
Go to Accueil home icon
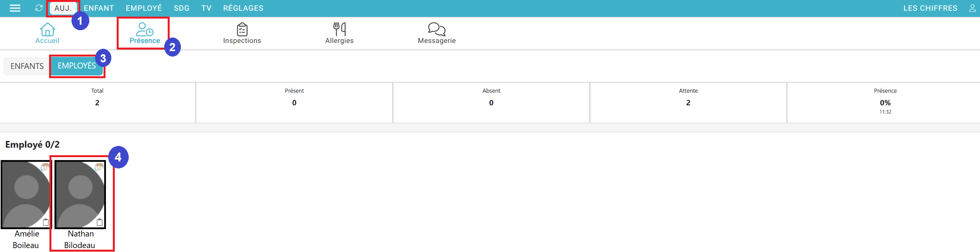tap(47, 30)
